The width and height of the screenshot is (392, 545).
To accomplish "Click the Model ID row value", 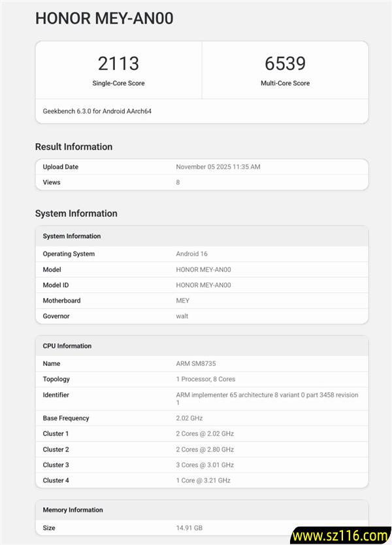I will [x=203, y=285].
